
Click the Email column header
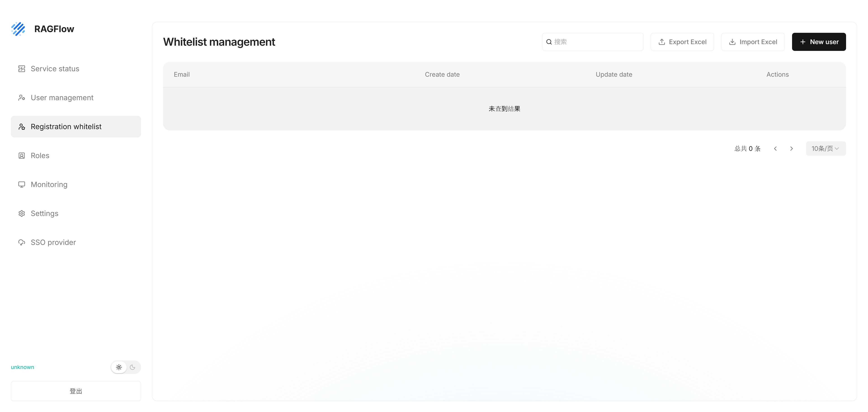tap(182, 75)
